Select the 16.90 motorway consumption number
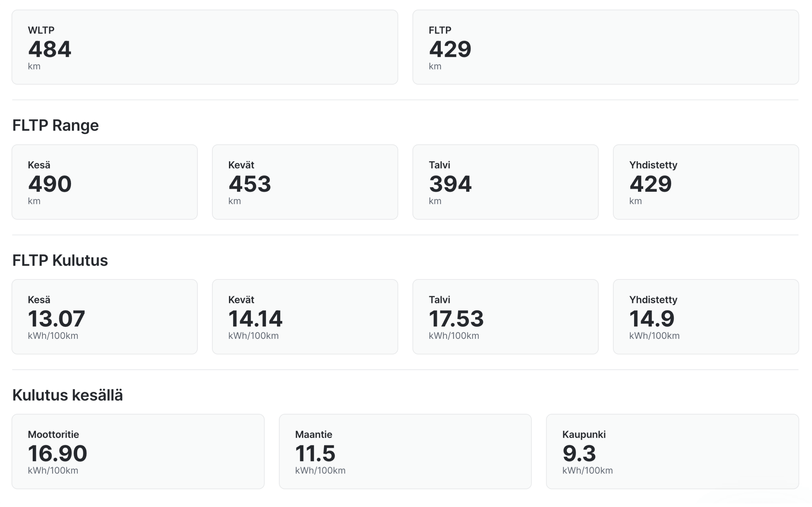The height and width of the screenshot is (507, 812). point(57,453)
